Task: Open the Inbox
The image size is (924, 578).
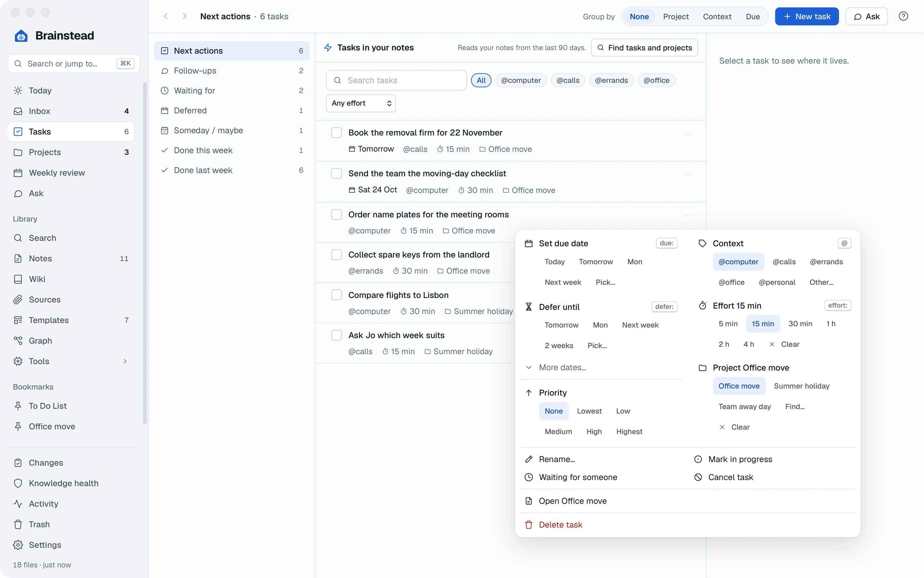Action: pyautogui.click(x=71, y=111)
